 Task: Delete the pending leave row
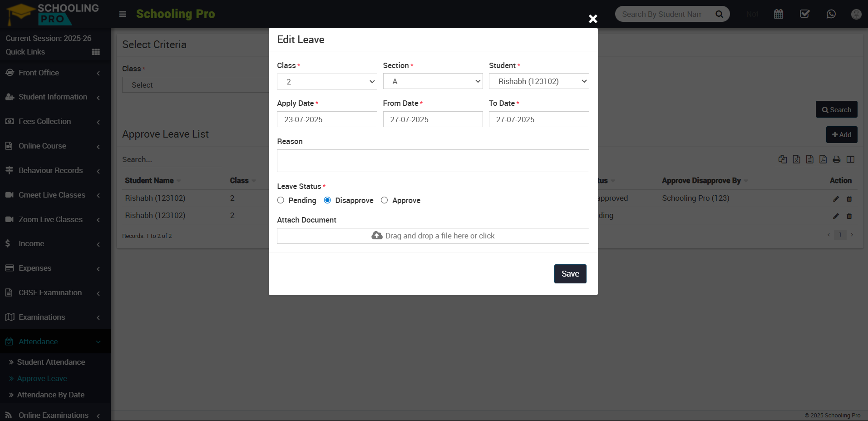click(x=849, y=216)
